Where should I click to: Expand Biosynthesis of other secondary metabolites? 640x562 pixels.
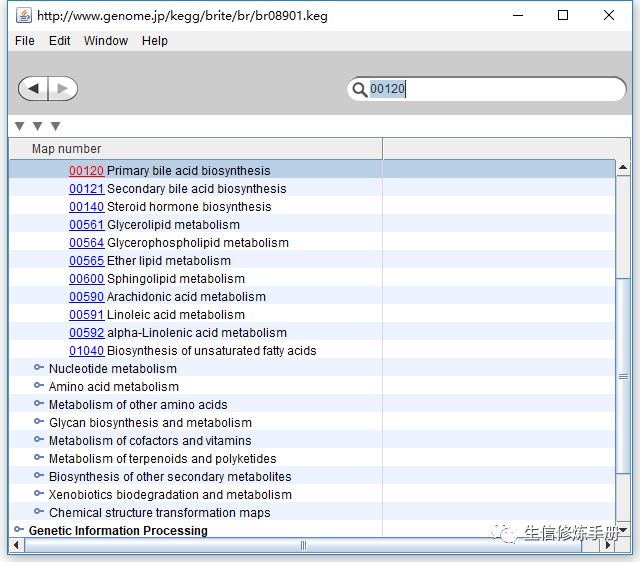tap(39, 475)
